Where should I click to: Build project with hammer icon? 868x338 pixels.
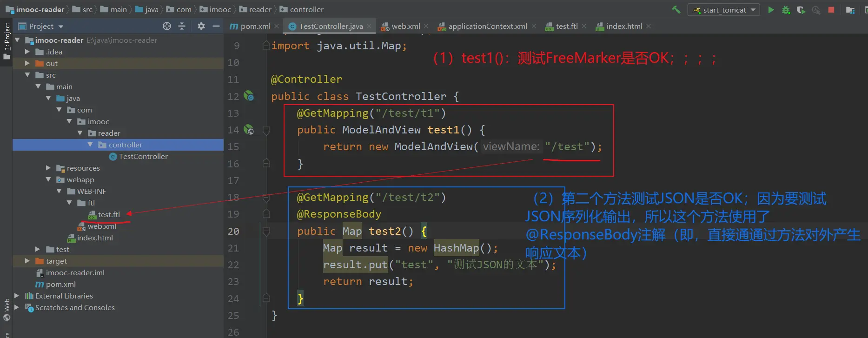point(676,10)
